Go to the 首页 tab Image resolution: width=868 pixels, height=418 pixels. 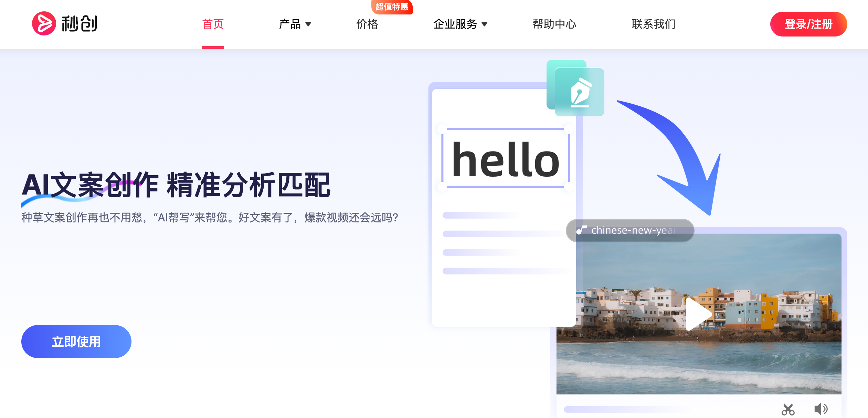click(x=213, y=24)
